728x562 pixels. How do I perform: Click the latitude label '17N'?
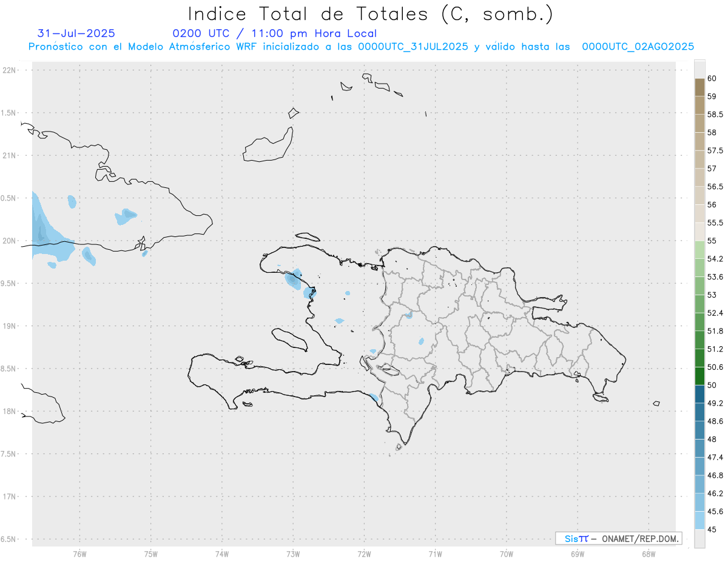click(9, 497)
